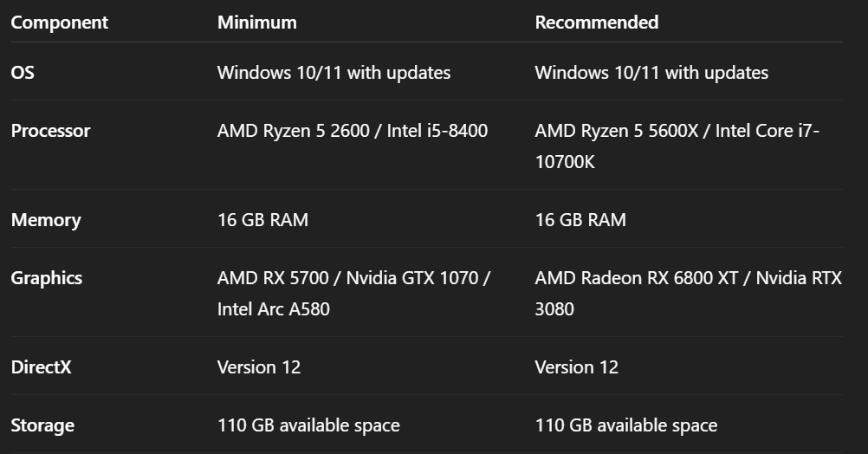Click recommended OS Windows 10/11 text
Screen dimensions: 868x454
(651, 73)
